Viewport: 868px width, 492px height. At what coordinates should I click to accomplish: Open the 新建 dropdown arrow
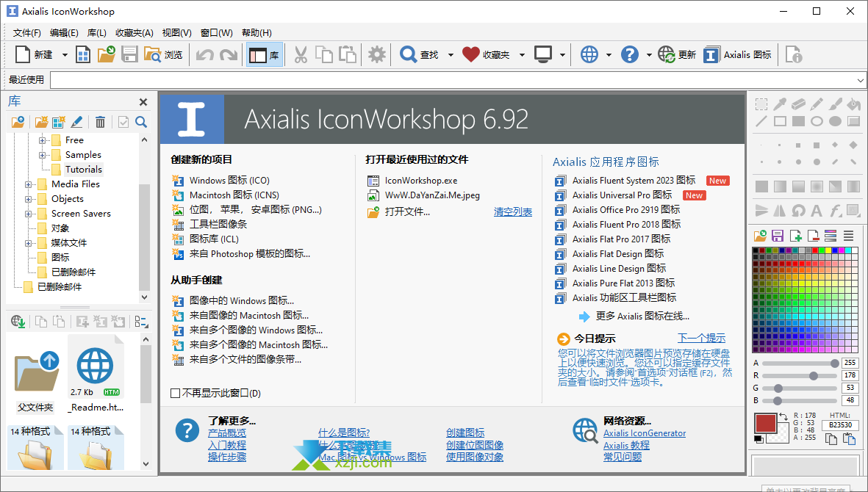(64, 55)
